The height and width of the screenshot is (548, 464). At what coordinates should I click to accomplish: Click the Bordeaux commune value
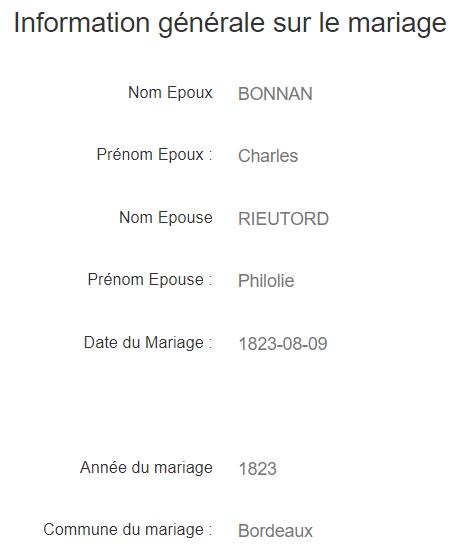point(275,531)
